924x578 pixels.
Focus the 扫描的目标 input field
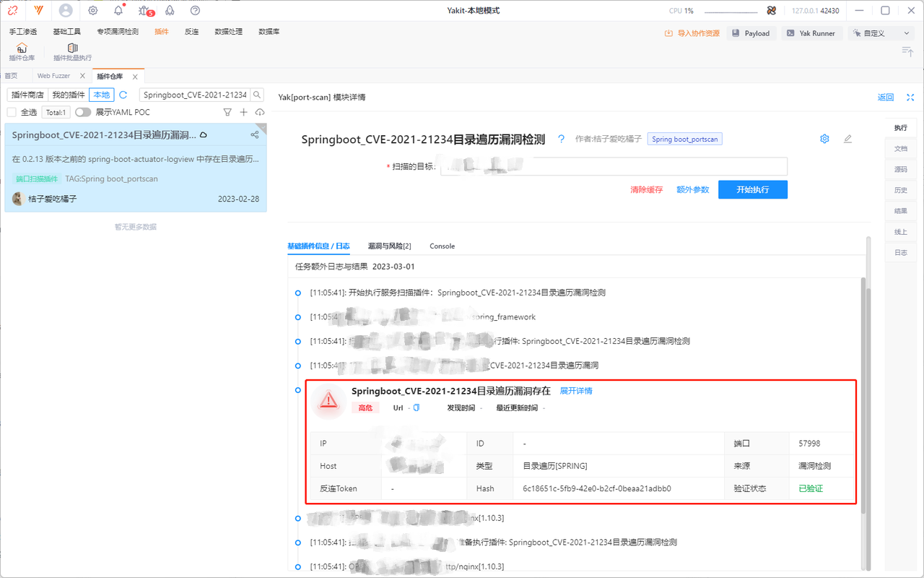point(614,167)
